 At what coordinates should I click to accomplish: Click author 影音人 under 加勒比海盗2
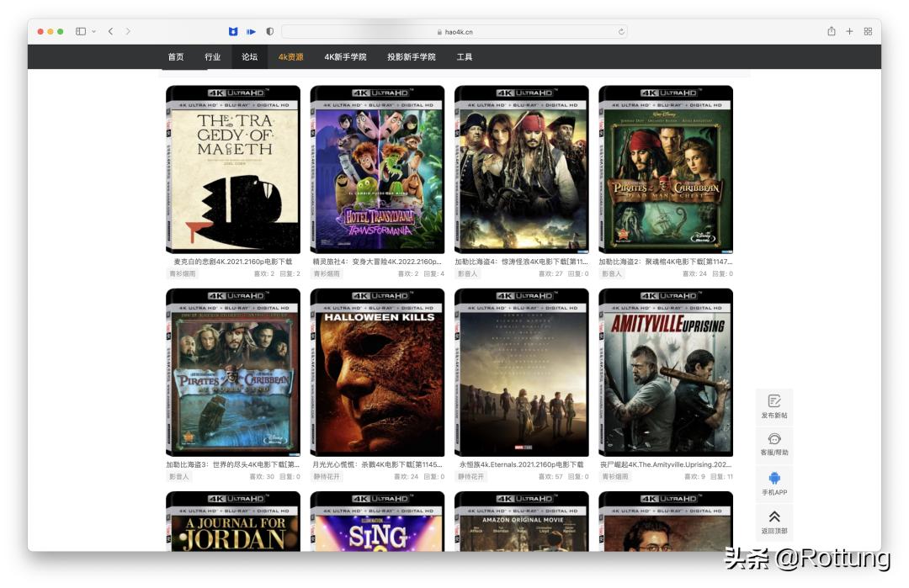[612, 273]
